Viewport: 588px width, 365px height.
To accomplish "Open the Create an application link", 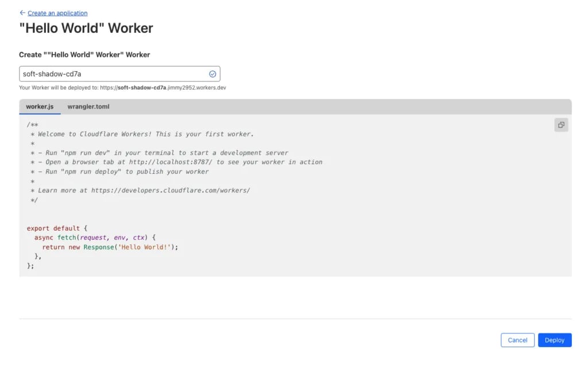I will coord(57,13).
